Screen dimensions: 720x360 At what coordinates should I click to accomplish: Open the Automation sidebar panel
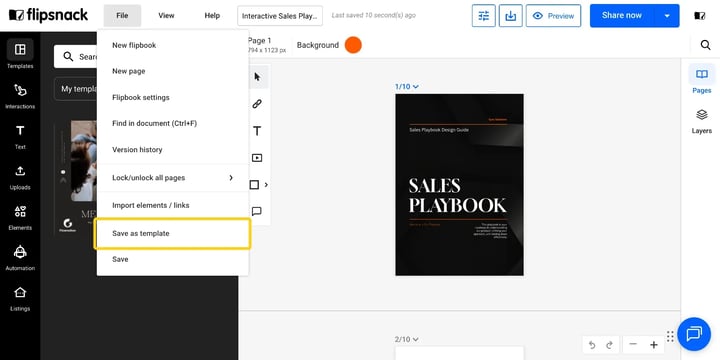[x=20, y=258]
